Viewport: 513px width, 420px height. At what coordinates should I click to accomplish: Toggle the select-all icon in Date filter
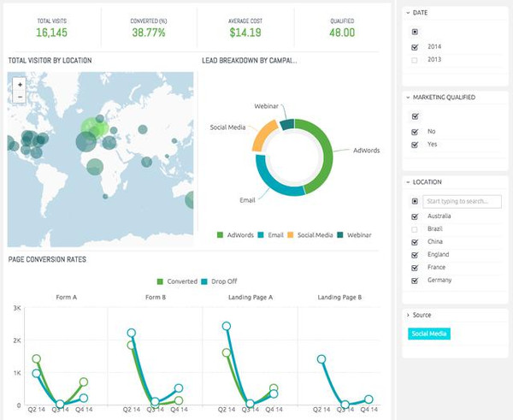pos(415,32)
